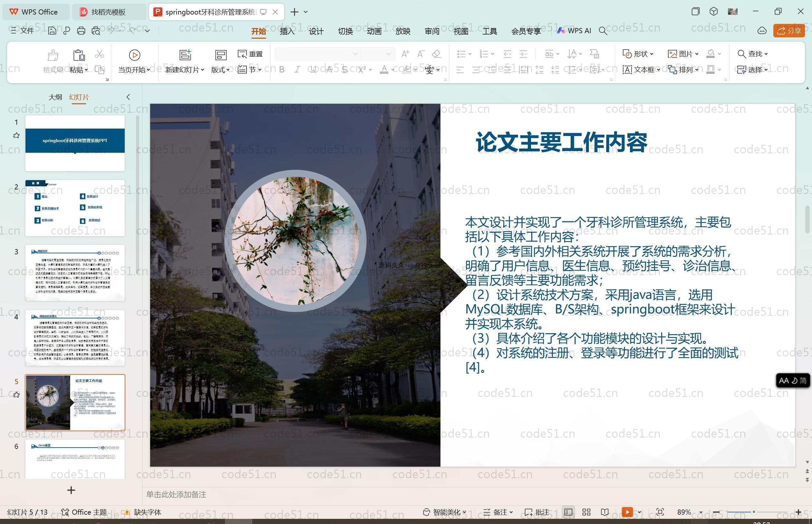The height and width of the screenshot is (524, 812).
Task: Click the Redo arrow icon
Action: (x=133, y=31)
